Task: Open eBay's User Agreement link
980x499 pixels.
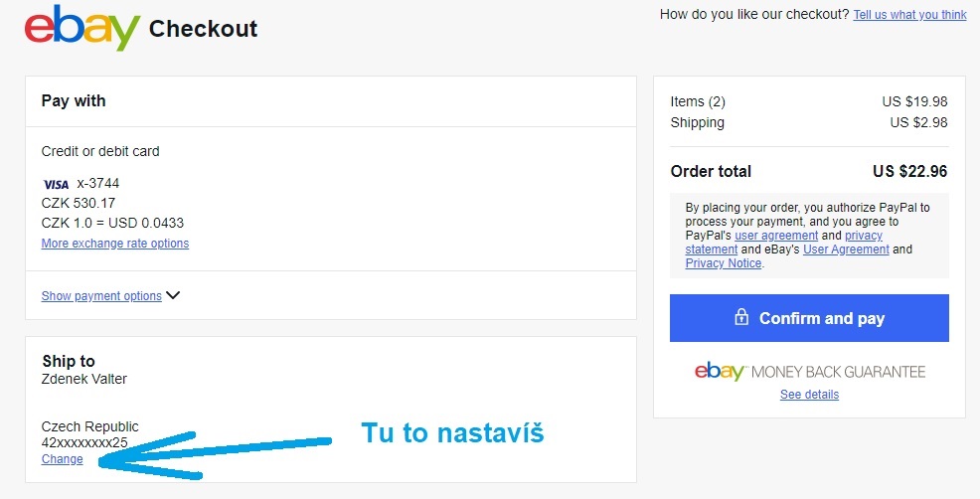Action: [846, 249]
